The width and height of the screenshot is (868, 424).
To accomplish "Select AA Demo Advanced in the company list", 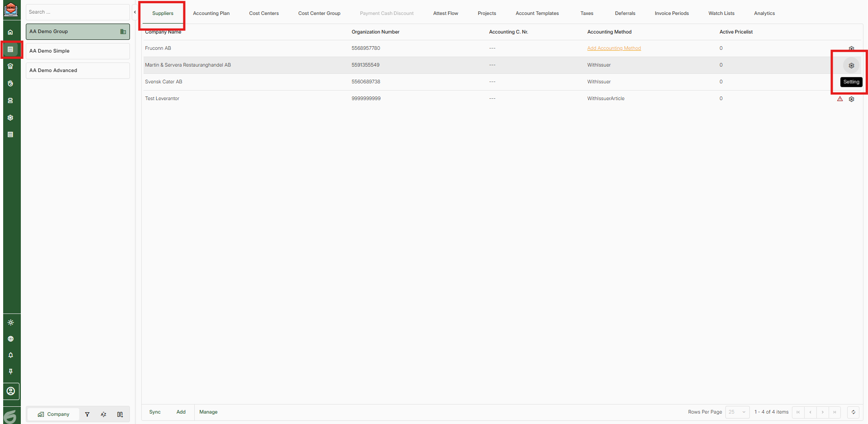I will click(x=78, y=71).
